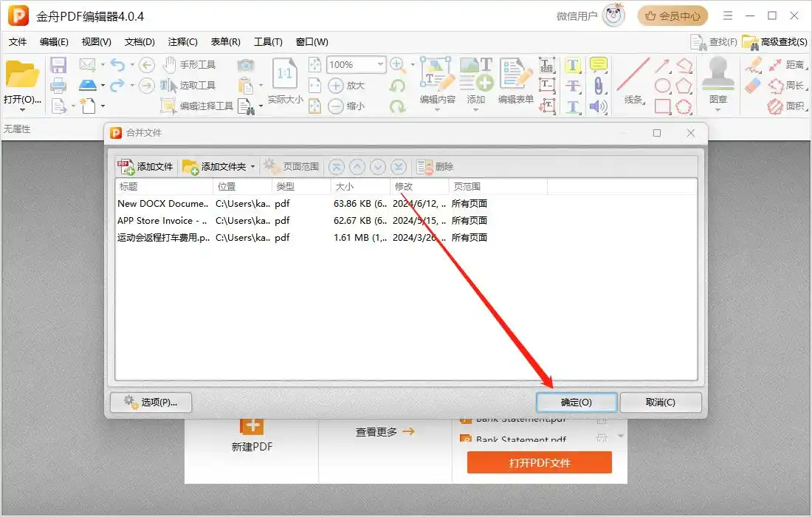This screenshot has width=812, height=517.
Task: Select the Edit Annotation tool (编辑注释工具)
Action: 197,106
